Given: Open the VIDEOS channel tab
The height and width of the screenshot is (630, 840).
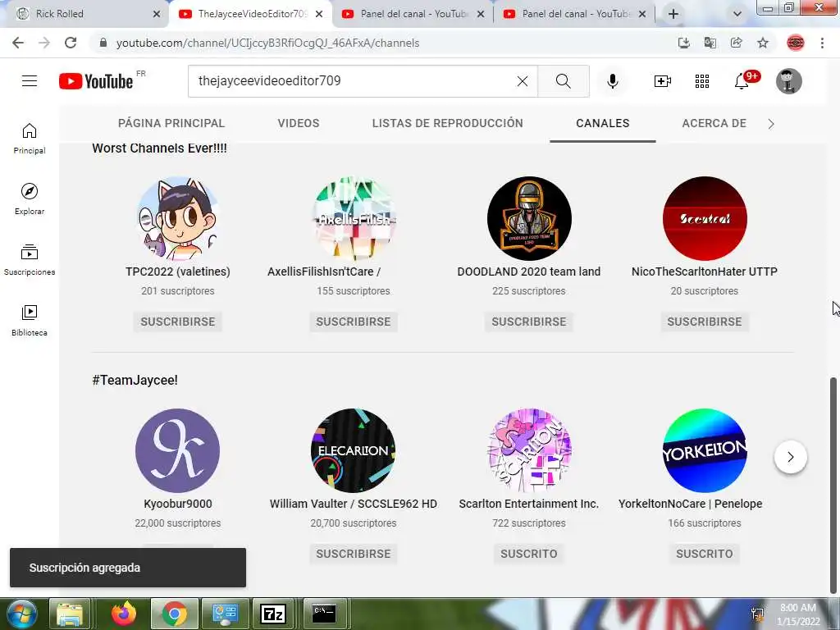Looking at the screenshot, I should point(299,123).
